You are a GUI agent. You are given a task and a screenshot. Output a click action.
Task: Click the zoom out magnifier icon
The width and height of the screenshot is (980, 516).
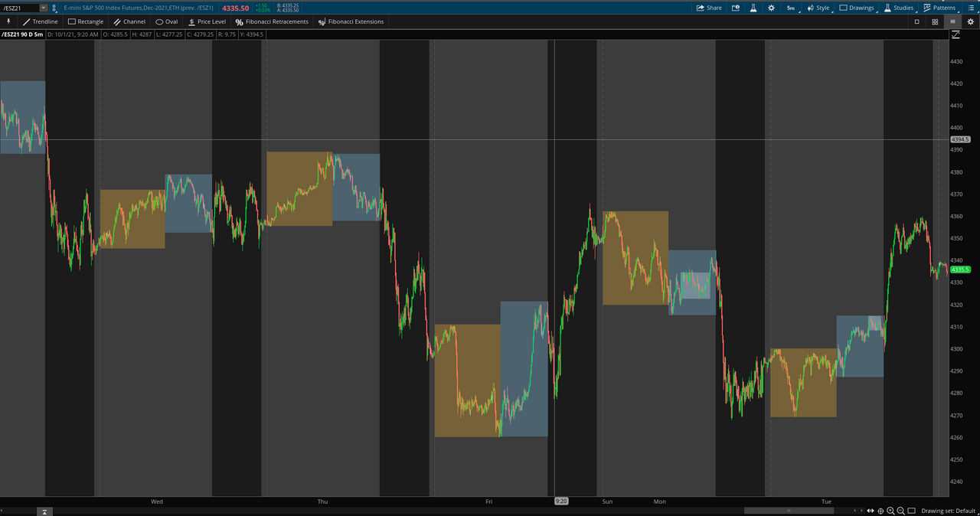[x=901, y=511]
